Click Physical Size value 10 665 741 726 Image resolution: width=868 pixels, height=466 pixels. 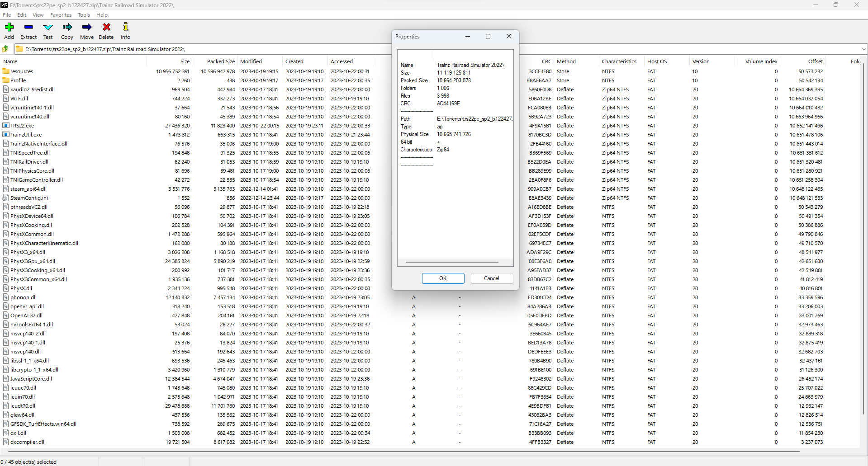click(x=454, y=134)
